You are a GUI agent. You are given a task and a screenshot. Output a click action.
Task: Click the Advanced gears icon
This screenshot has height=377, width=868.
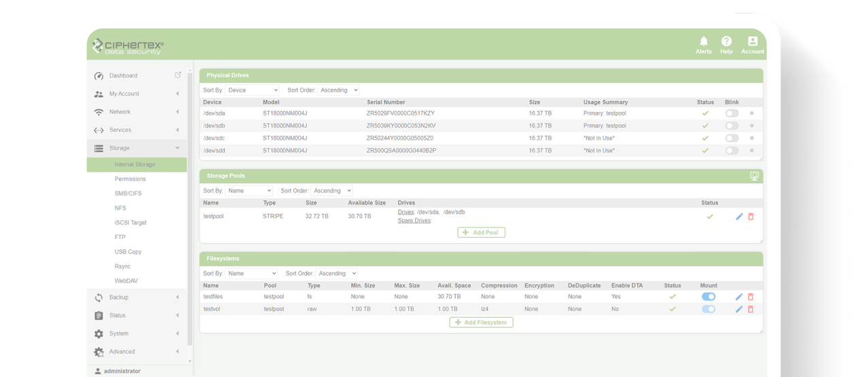pyautogui.click(x=98, y=352)
